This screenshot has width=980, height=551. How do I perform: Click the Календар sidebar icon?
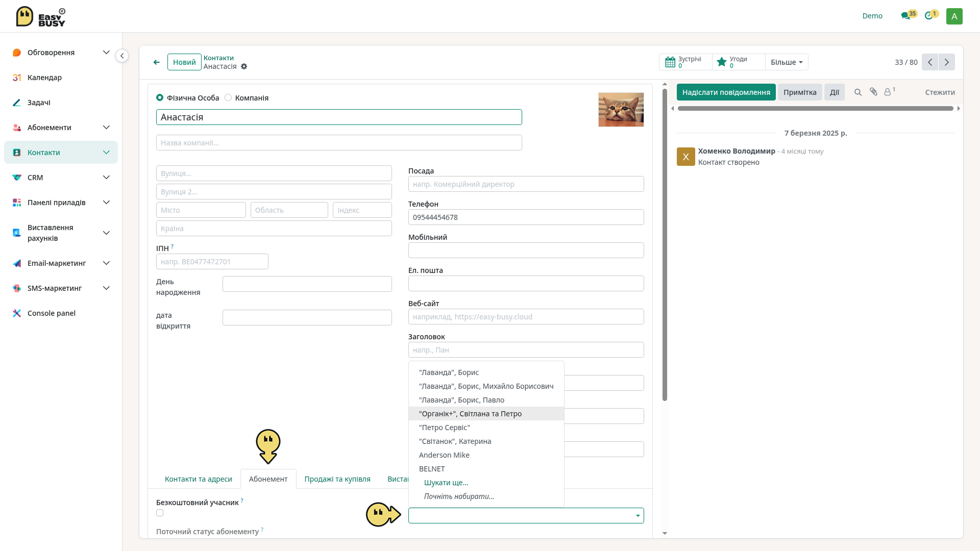(17, 78)
